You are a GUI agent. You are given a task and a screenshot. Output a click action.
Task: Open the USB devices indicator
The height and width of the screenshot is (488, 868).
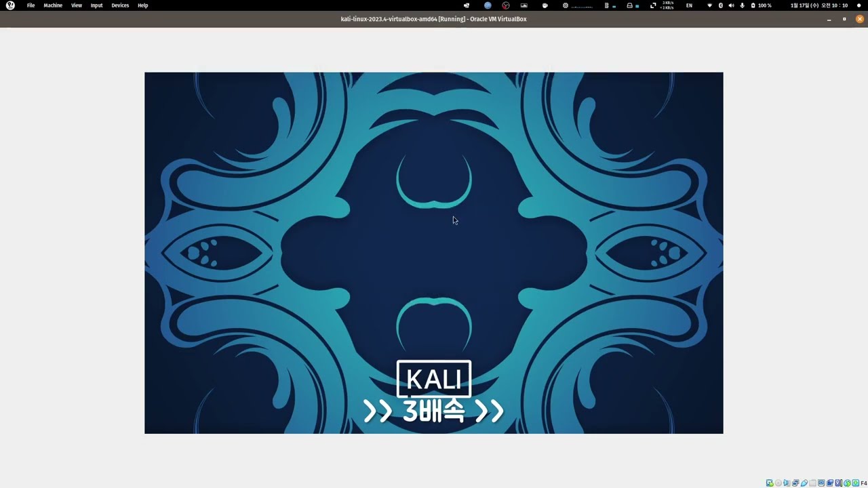804,483
